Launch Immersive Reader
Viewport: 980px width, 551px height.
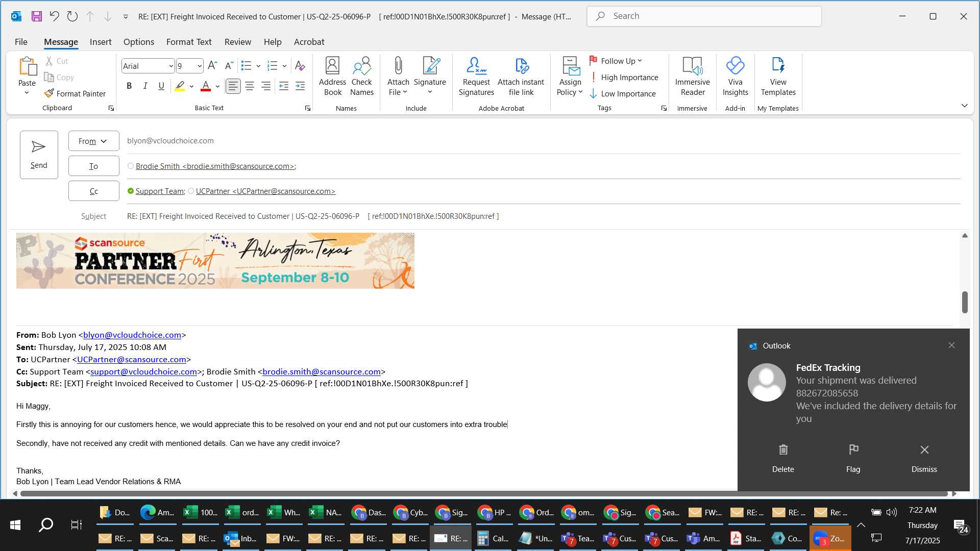[693, 77]
